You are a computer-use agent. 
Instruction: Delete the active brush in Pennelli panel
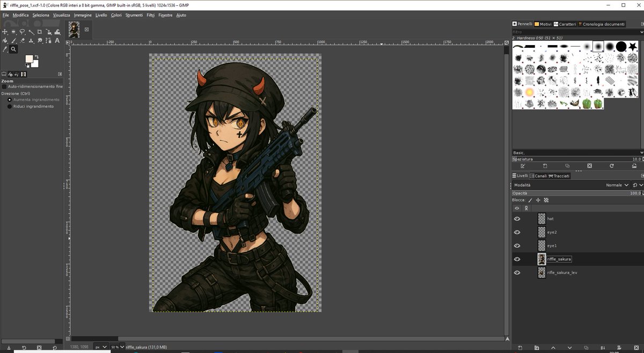[590, 166]
